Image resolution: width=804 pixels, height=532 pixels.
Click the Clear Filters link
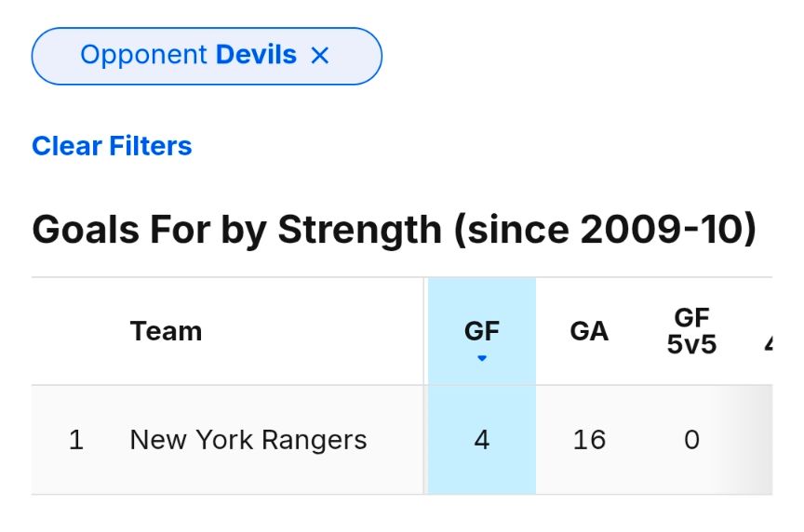pos(112,146)
